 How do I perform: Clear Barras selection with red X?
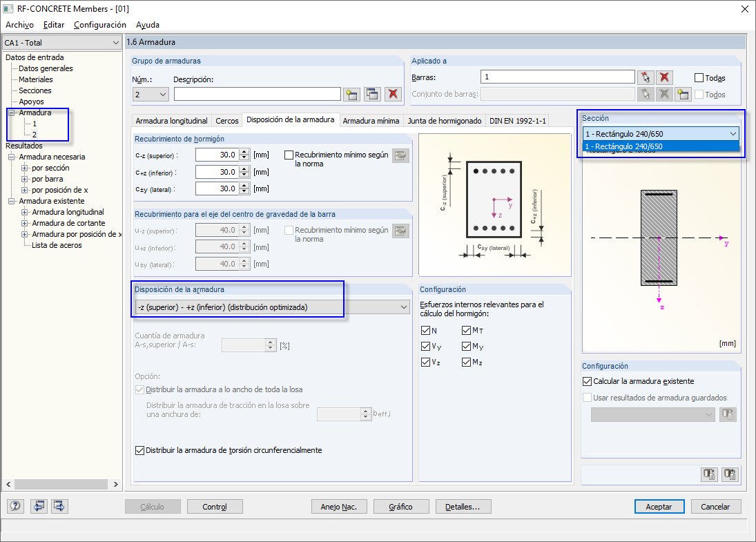click(664, 77)
